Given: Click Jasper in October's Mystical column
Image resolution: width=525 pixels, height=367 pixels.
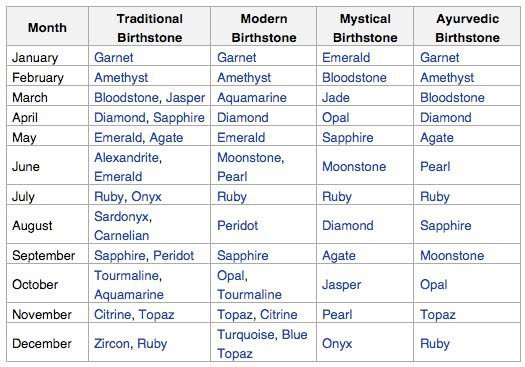Looking at the screenshot, I should coord(342,285).
